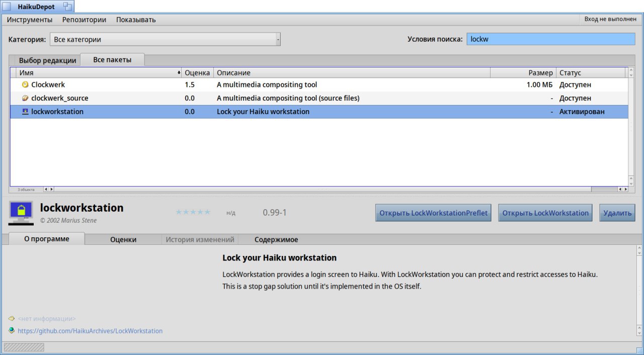This screenshot has width=644, height=355.
Task: Open the GitHub LockWorkstation link
Action: 90,331
